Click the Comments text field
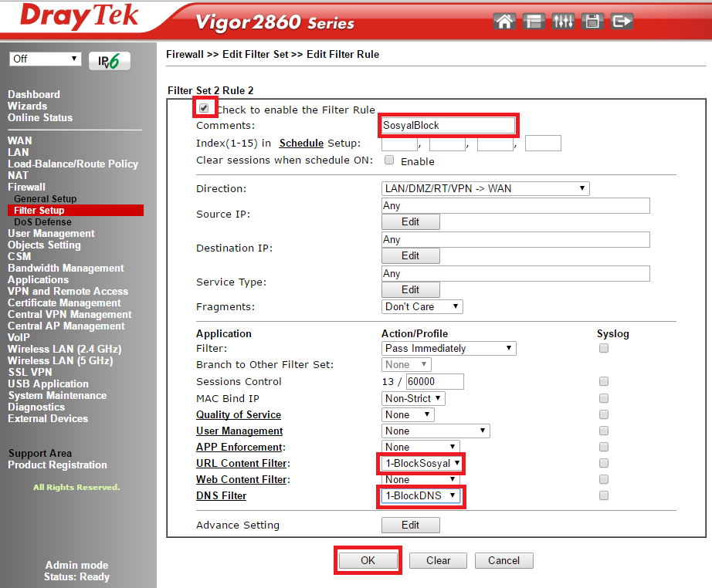 pyautogui.click(x=448, y=125)
